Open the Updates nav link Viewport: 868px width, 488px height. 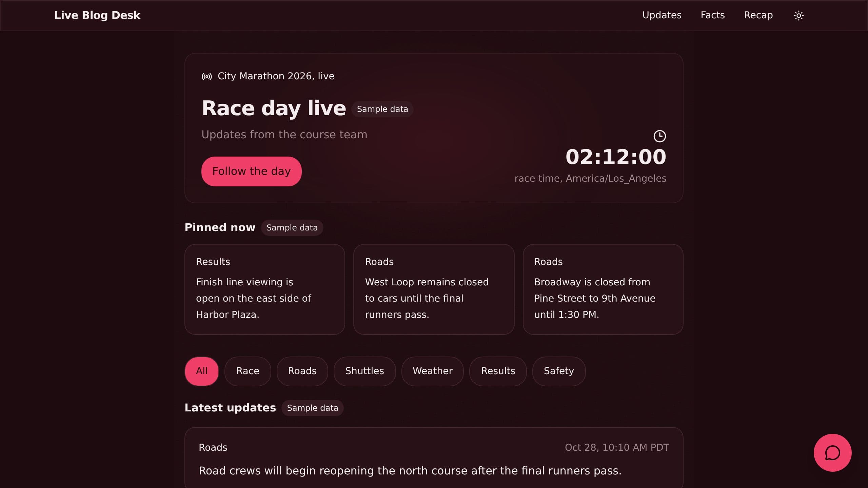click(x=662, y=15)
